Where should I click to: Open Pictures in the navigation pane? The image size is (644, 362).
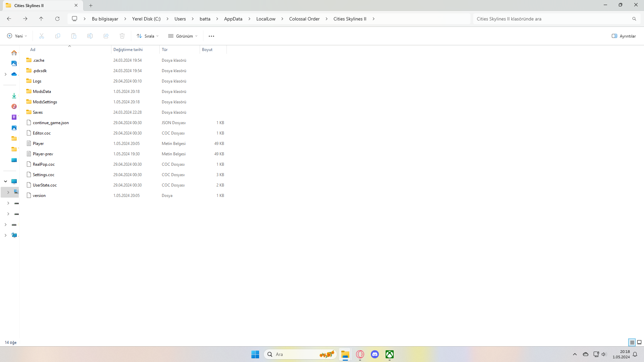coord(14,128)
